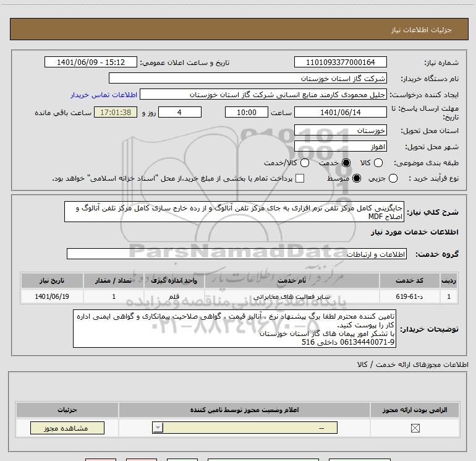Toggle Islamic treasury documents payment checkbox
Screen dimensions: 476x461
tap(300, 178)
